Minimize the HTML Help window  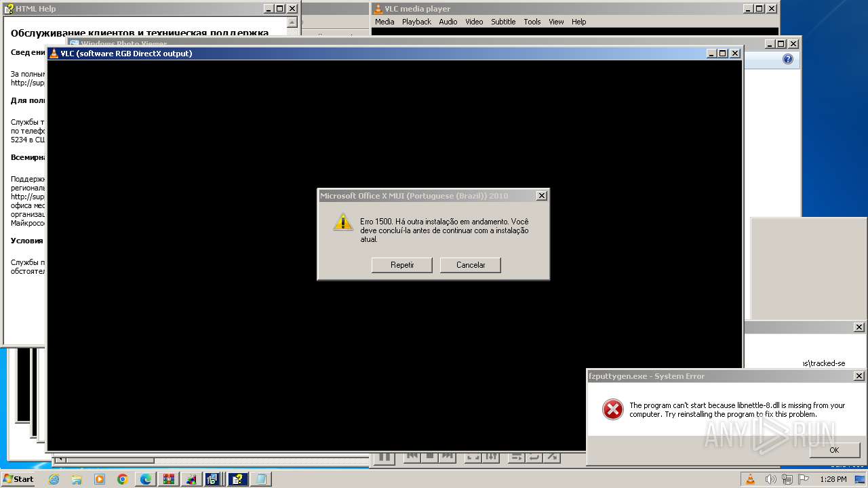tap(268, 9)
